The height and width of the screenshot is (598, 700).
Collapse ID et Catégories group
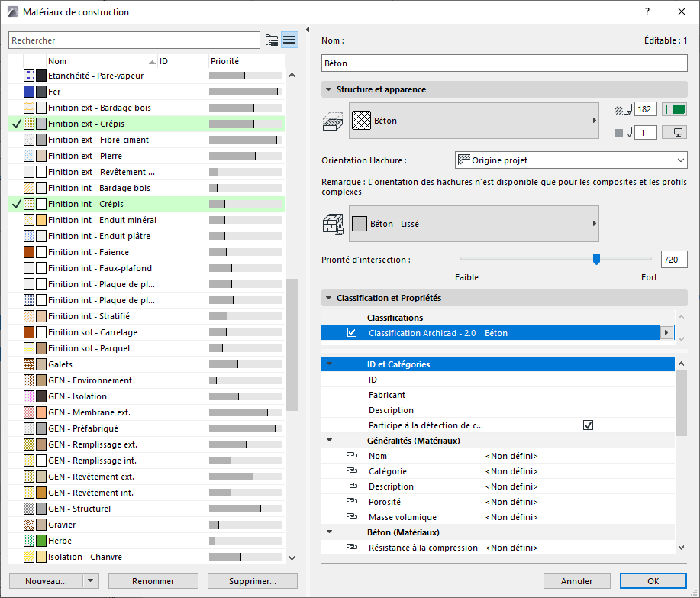click(330, 364)
